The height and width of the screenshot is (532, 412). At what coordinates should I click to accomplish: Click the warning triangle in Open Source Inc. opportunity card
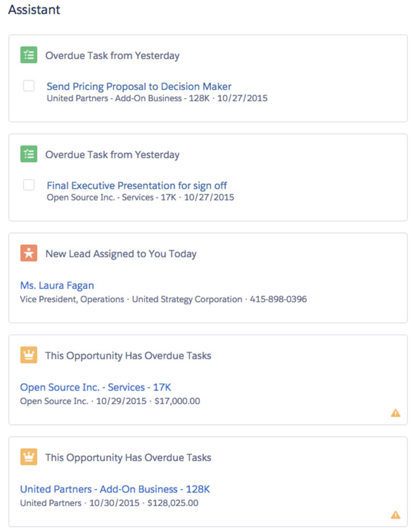[395, 413]
